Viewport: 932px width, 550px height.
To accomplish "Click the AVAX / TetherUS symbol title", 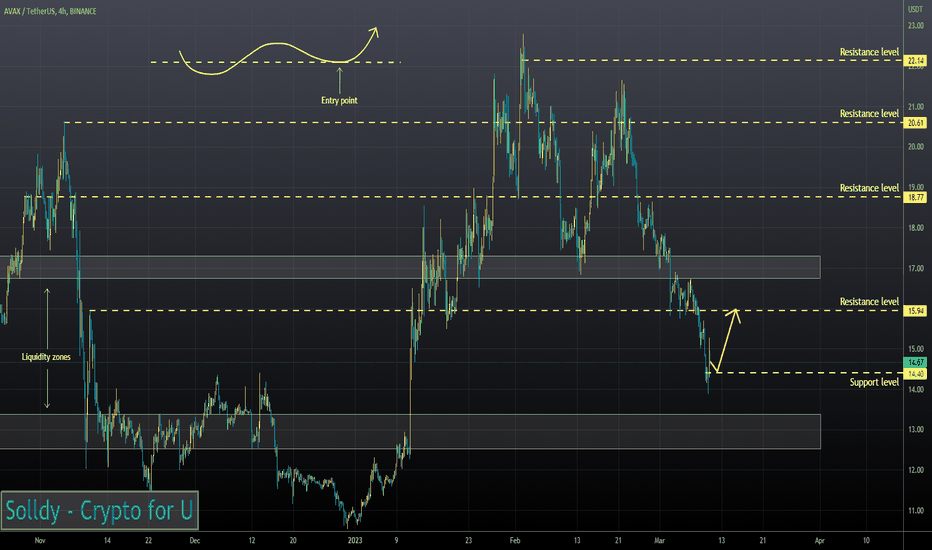I will 50,11.
